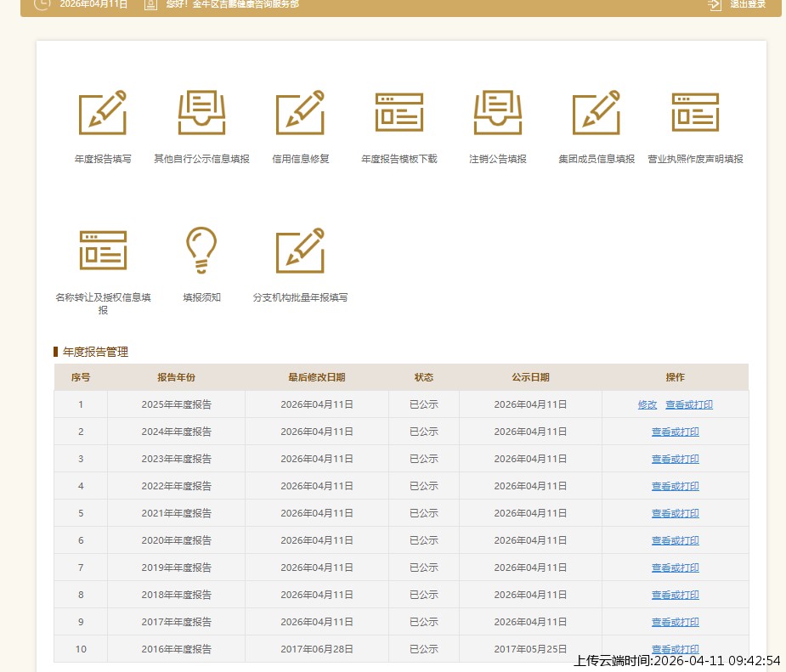View or print the 2023年度报告
Screen dimensions: 786x672
tap(676, 459)
